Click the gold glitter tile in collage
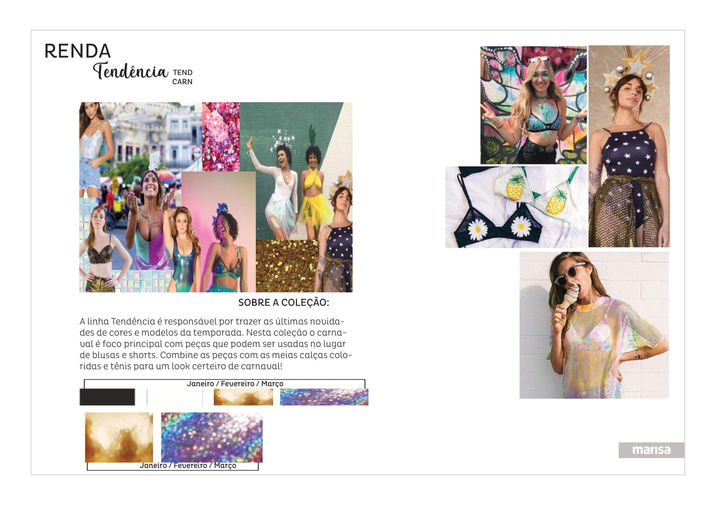The image size is (715, 505). pos(287,266)
